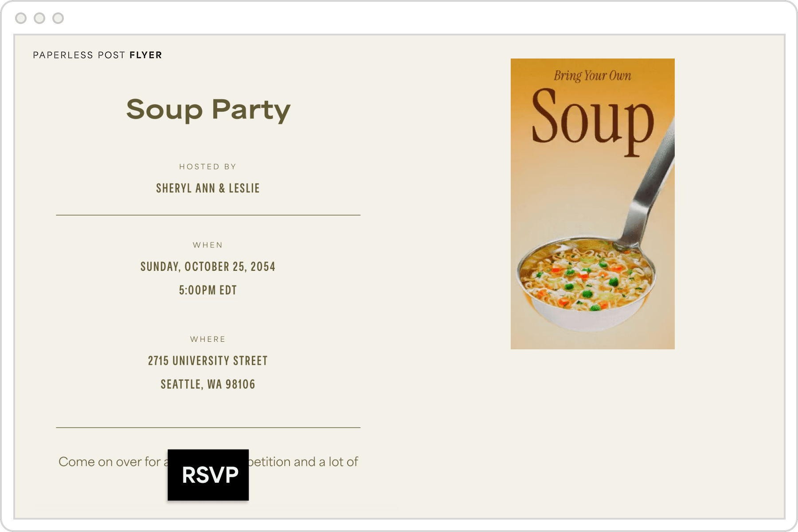Click the HOSTED BY section label

207,166
